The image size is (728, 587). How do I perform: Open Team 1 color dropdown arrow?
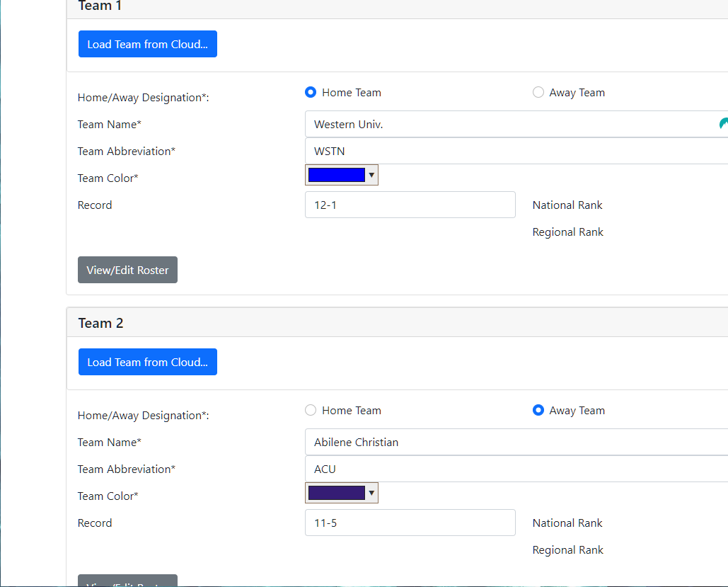pyautogui.click(x=371, y=175)
